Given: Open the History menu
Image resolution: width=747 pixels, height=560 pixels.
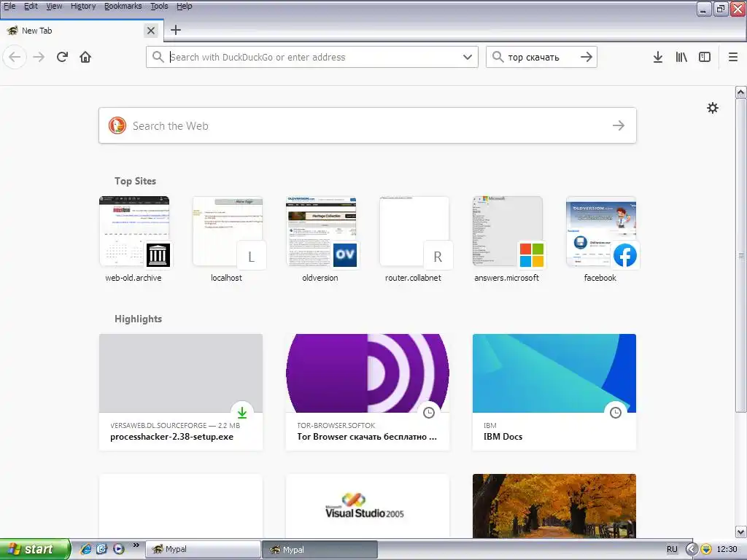Looking at the screenshot, I should [x=83, y=6].
